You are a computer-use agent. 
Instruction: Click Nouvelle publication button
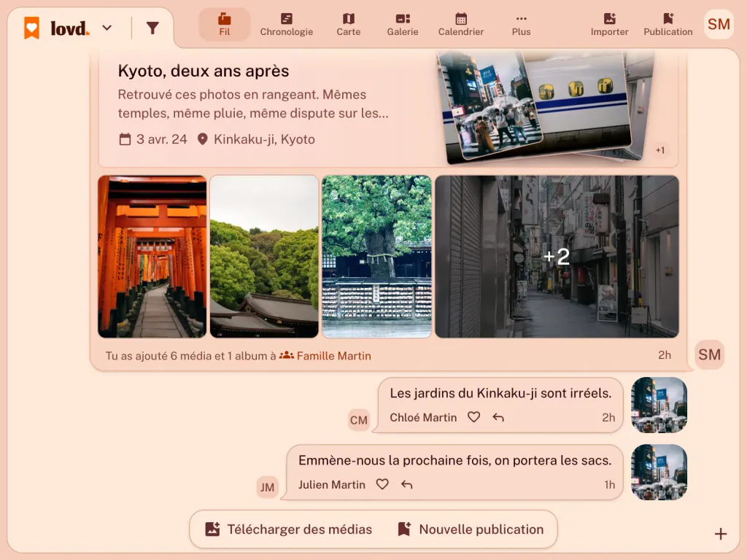pos(471,529)
